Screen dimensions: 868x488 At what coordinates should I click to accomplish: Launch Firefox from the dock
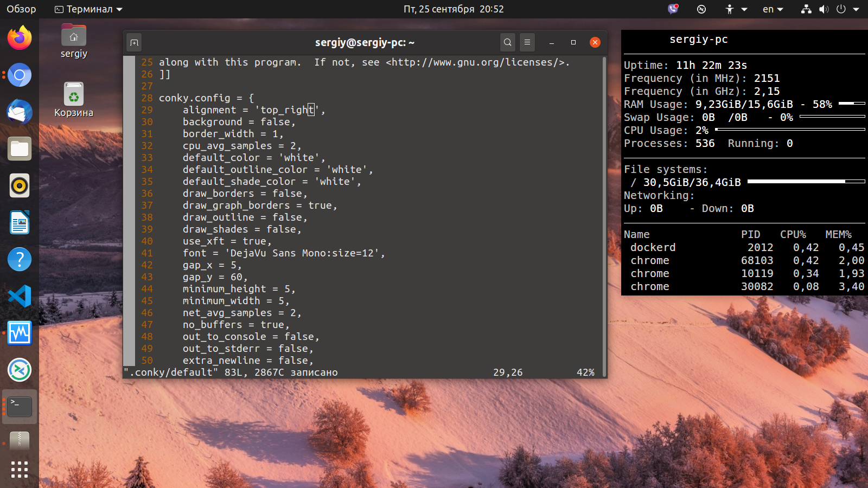20,38
